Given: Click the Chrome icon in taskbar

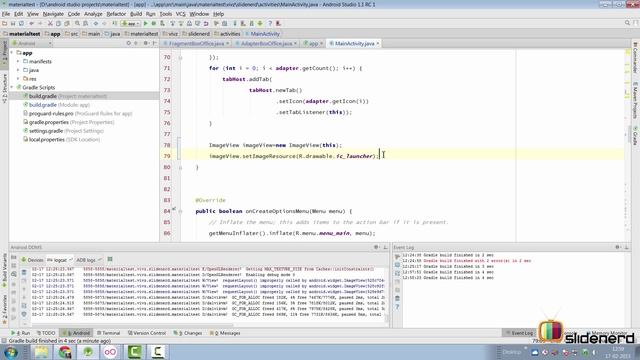Looking at the screenshot, I should click(x=64, y=352).
